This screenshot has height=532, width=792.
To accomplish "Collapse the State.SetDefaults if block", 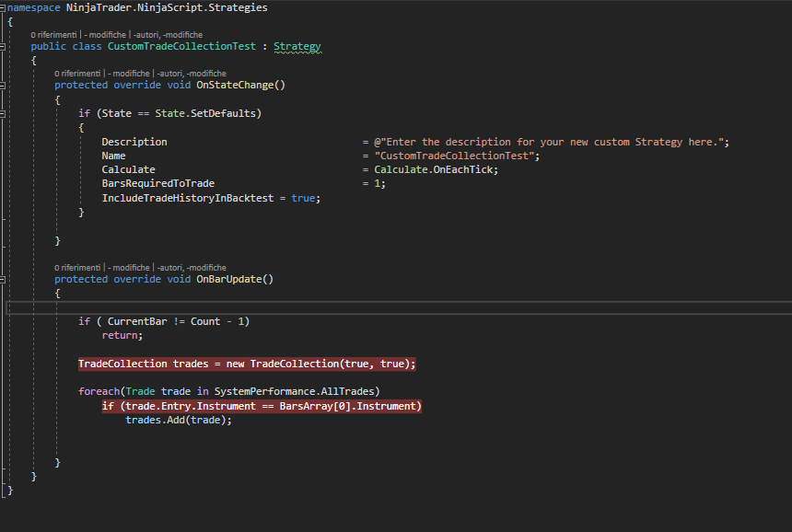I will click(3, 114).
